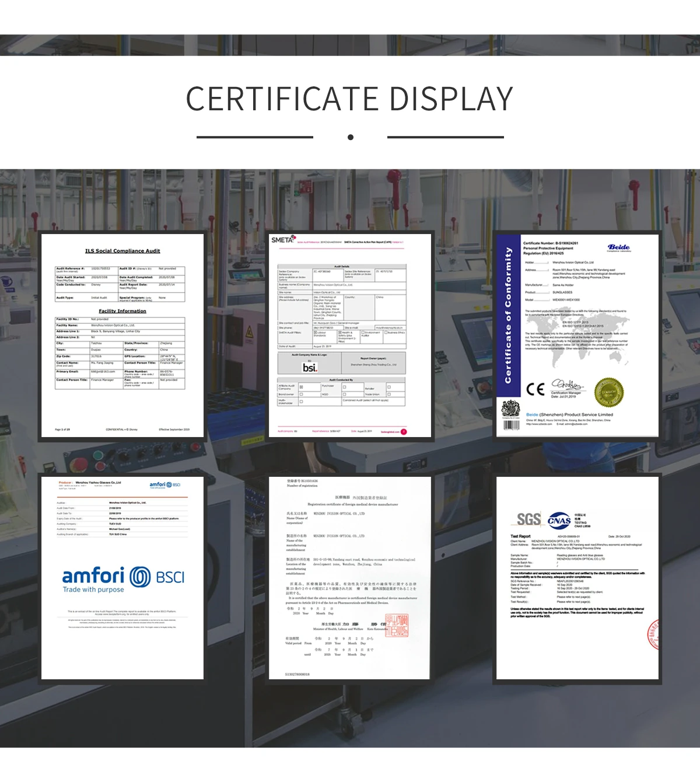Open the amfori BSCI certificate thumbnail
Screen dimensions: 700x782
click(x=123, y=578)
